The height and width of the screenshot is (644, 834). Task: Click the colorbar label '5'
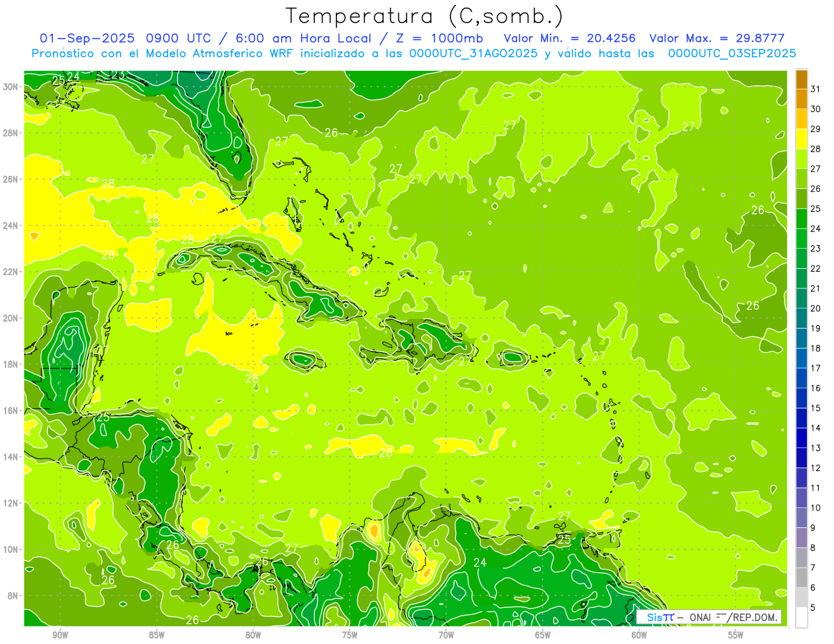tap(813, 608)
